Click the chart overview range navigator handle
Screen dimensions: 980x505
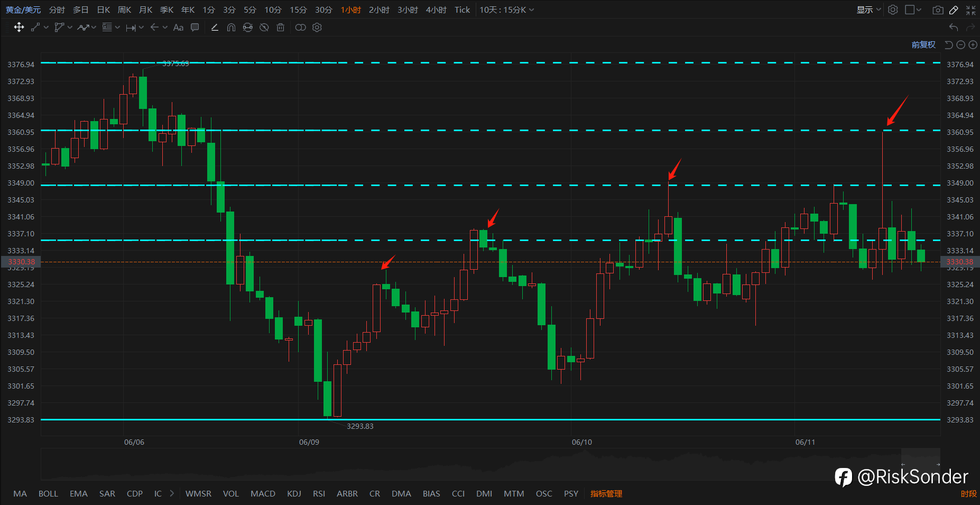921,464
